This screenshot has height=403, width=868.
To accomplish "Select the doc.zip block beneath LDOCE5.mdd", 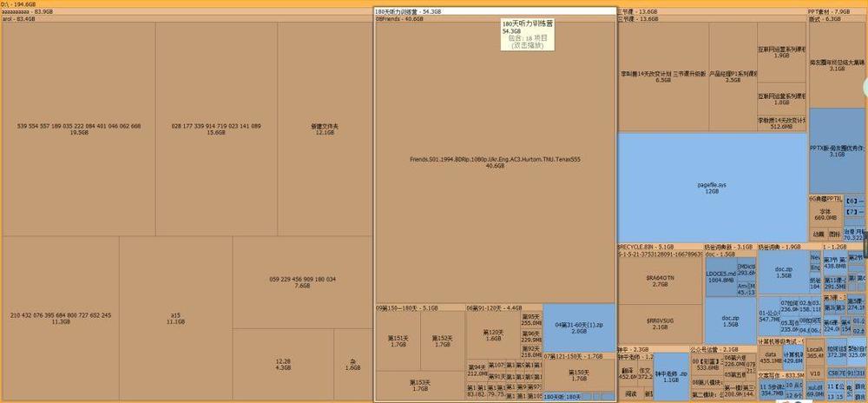I will pos(731,321).
